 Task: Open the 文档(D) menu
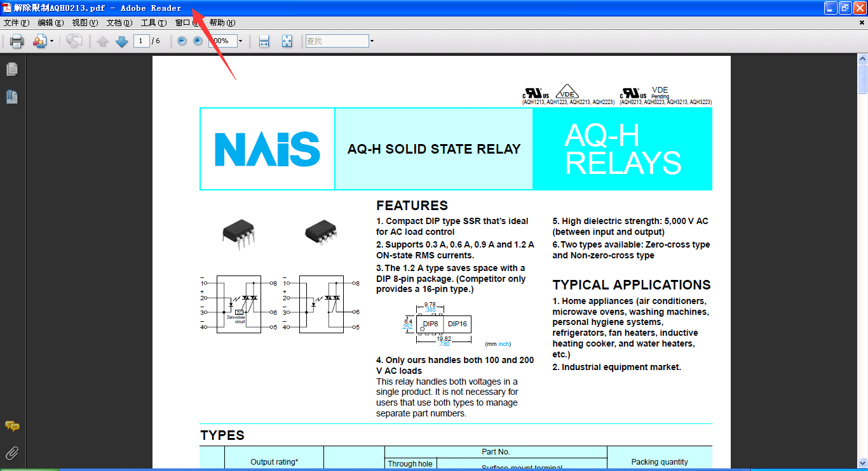tap(119, 23)
